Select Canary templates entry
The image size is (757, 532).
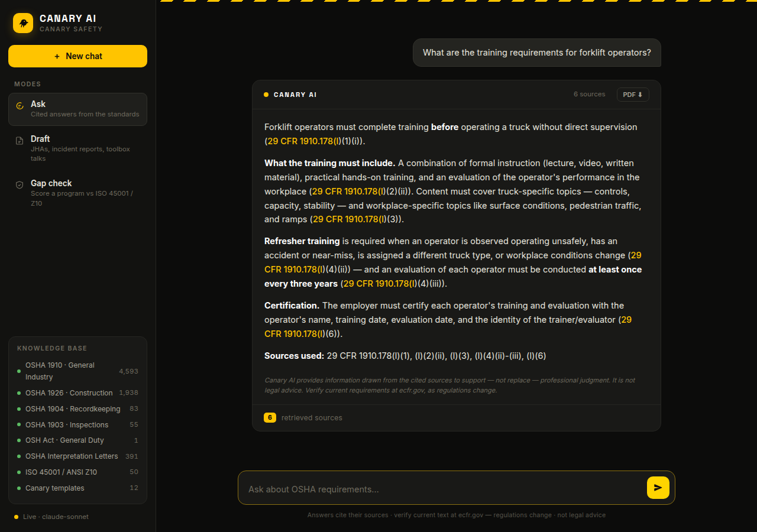(77, 488)
